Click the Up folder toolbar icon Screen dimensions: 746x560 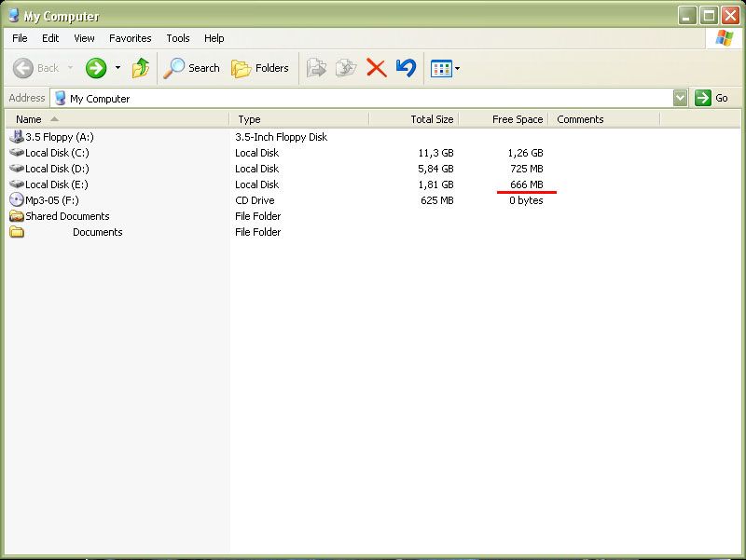click(x=141, y=68)
